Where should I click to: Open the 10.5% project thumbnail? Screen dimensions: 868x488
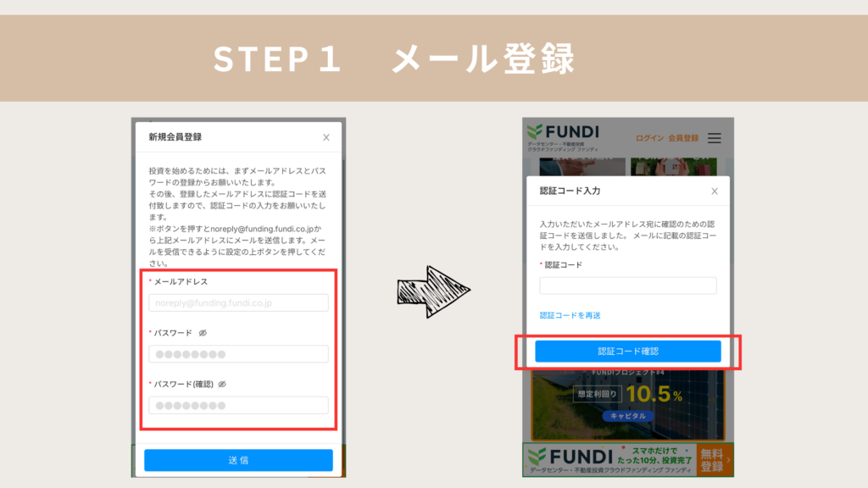(628, 404)
